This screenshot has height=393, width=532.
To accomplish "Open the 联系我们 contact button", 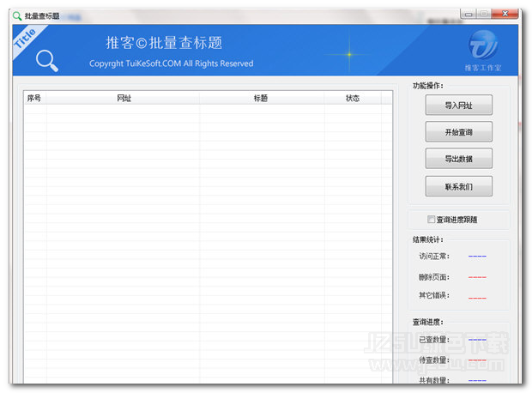I will (458, 186).
